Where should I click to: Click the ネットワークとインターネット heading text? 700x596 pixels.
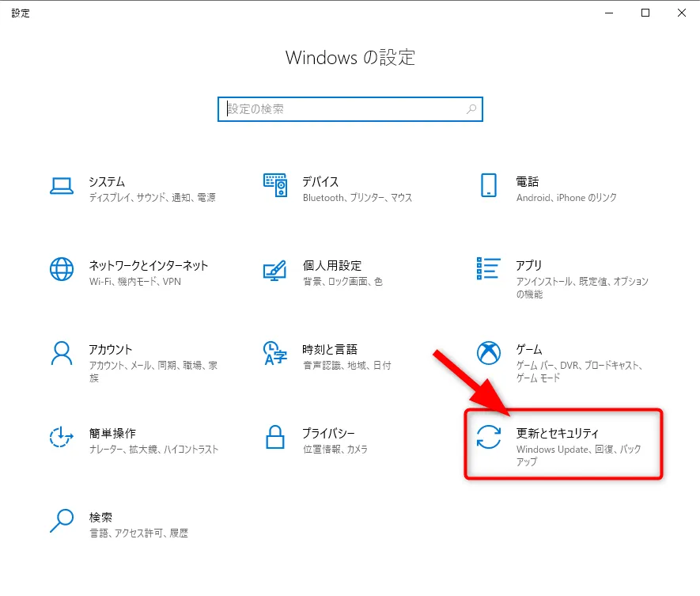149,265
